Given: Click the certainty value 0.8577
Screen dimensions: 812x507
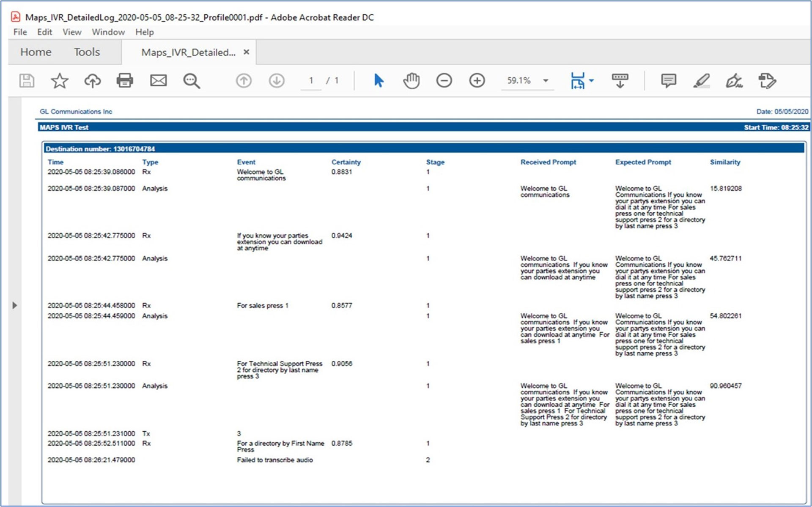Looking at the screenshot, I should tap(342, 305).
